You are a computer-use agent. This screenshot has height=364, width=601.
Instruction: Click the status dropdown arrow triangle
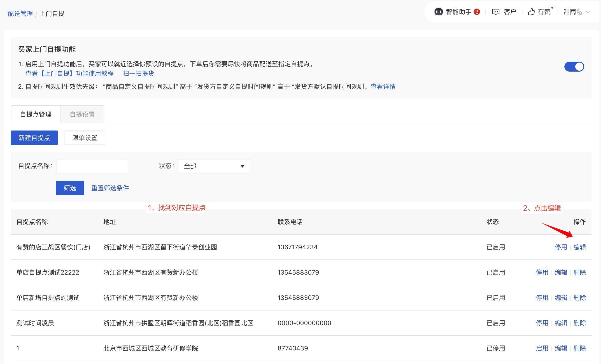[x=242, y=166]
